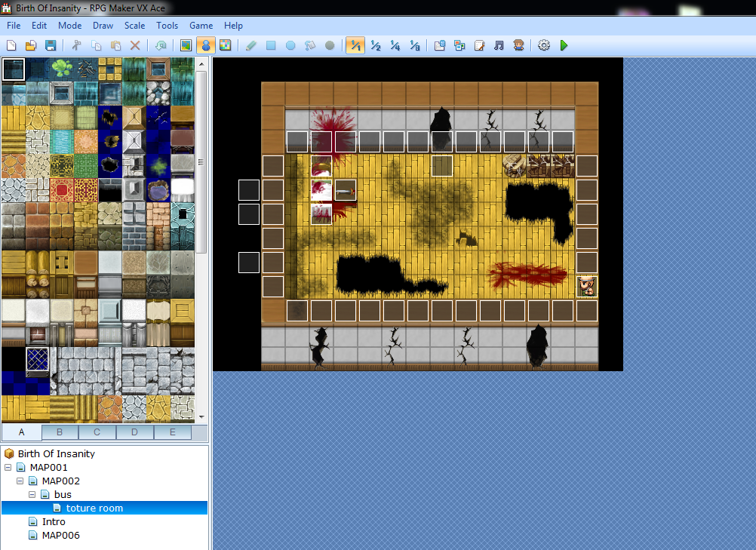Open the Sound Test music note icon
This screenshot has height=550, width=756.
coord(499,45)
